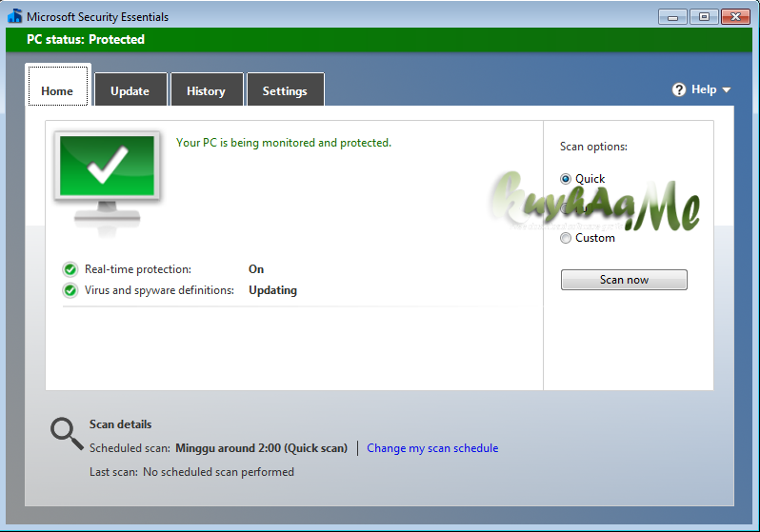Click 'Your PC is being monitored and protected.' text
The image size is (760, 532).
coord(284,143)
